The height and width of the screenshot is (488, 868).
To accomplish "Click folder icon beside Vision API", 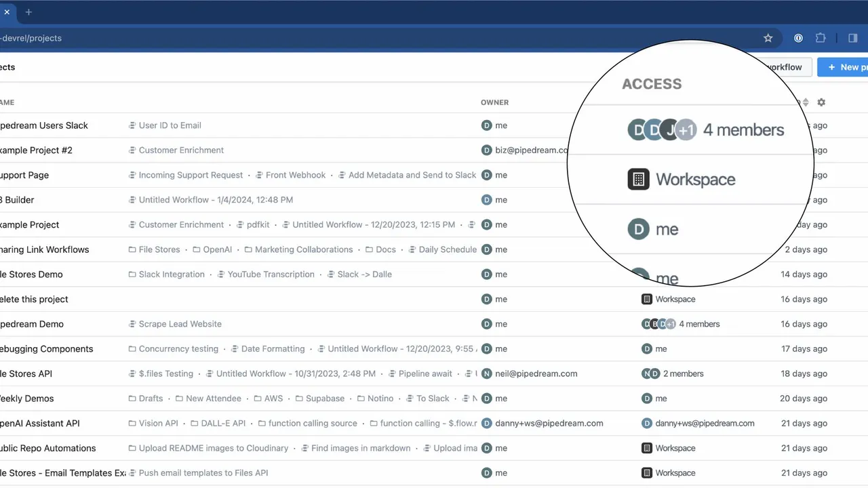I will [132, 424].
